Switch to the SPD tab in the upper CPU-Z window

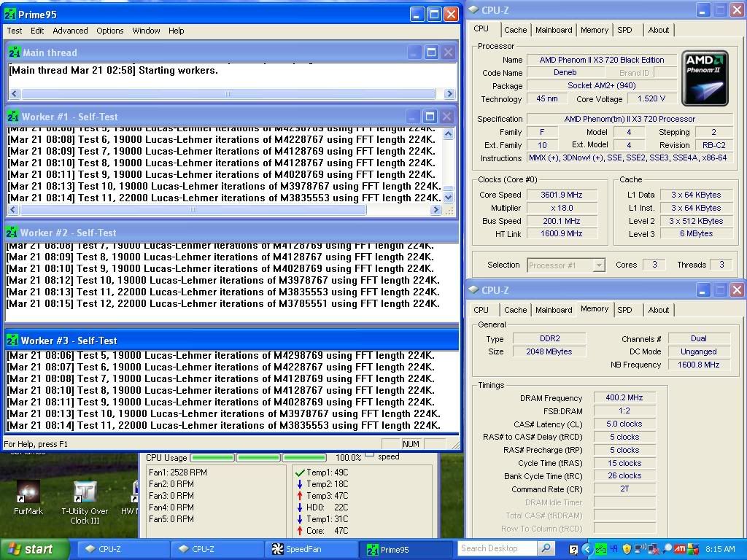624,30
